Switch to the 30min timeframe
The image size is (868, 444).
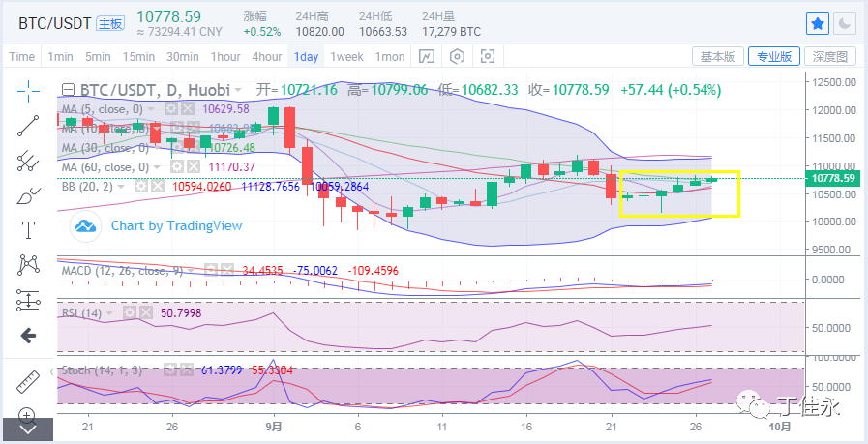tap(183, 56)
